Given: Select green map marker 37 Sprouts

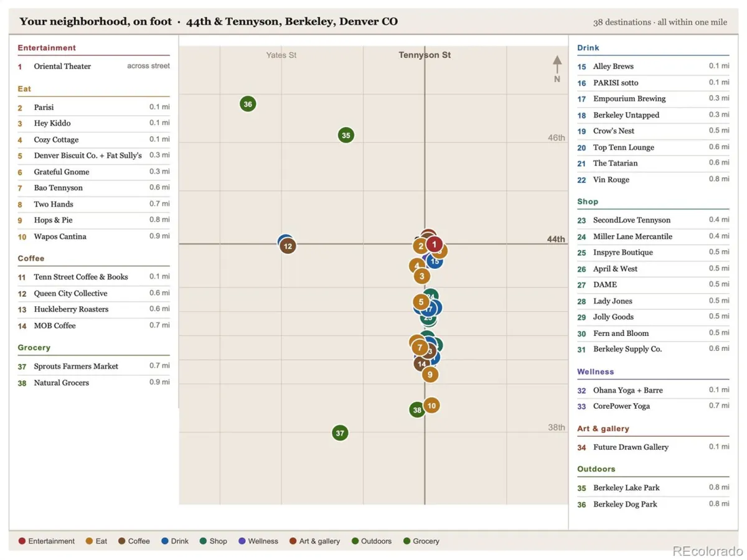Looking at the screenshot, I should click(x=340, y=433).
